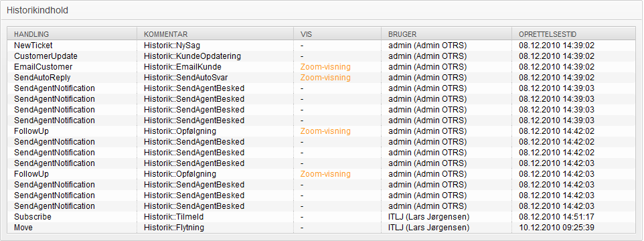Screen dimensions: 644x241
Task: Open Zoom-visning for first FollowUp entry
Action: tap(325, 131)
